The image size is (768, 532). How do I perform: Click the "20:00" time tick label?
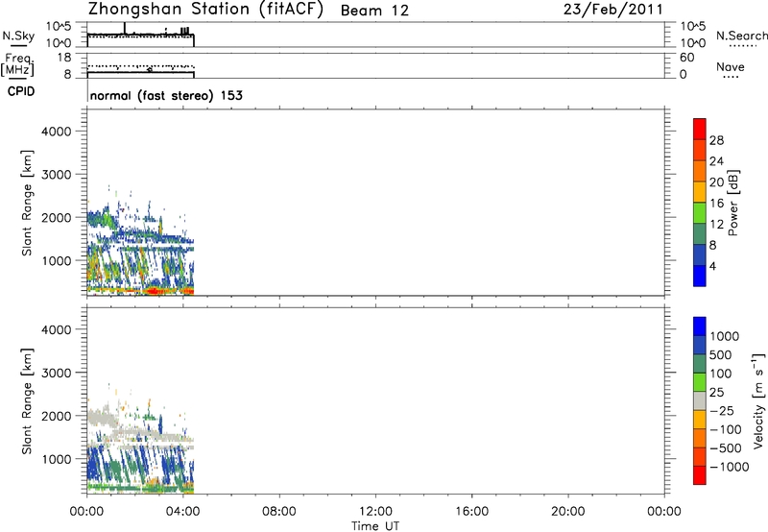click(568, 512)
